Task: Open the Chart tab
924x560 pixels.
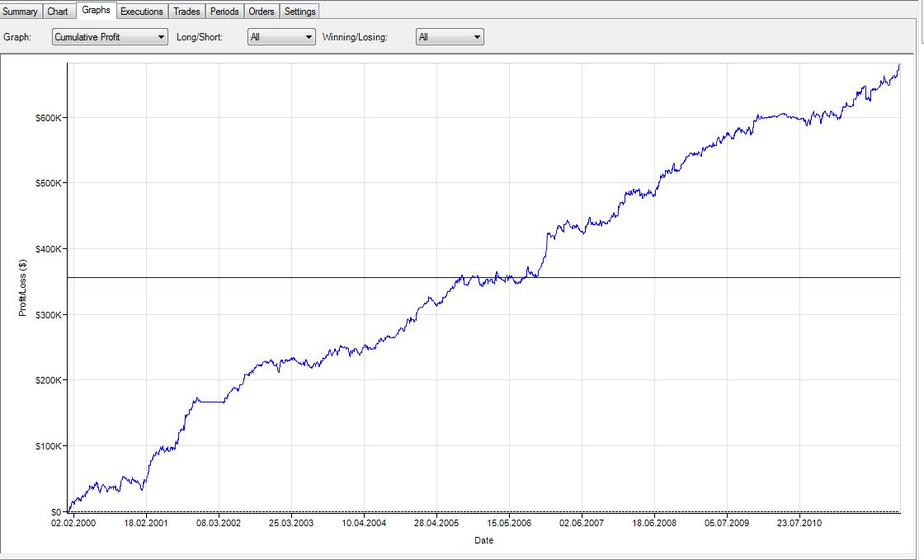Action: pos(58,12)
